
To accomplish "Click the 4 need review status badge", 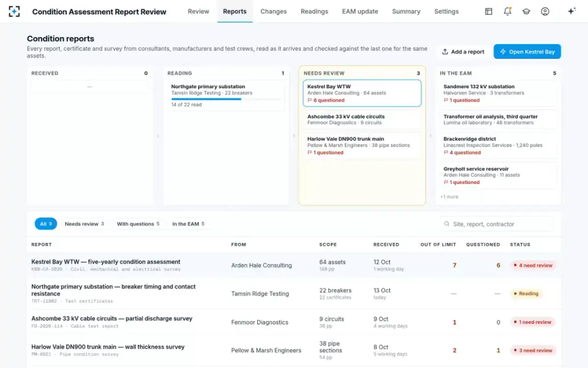I will [x=533, y=265].
